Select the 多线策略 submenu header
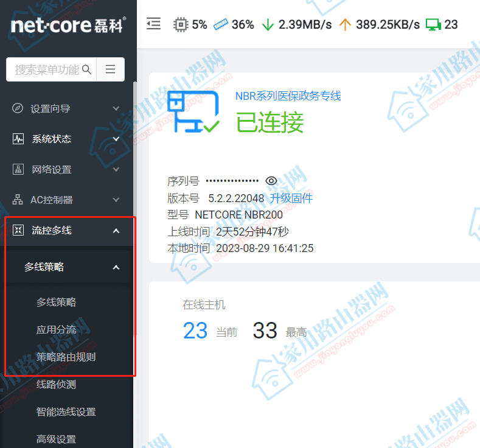Image resolution: width=480 pixels, height=448 pixels. point(66,267)
